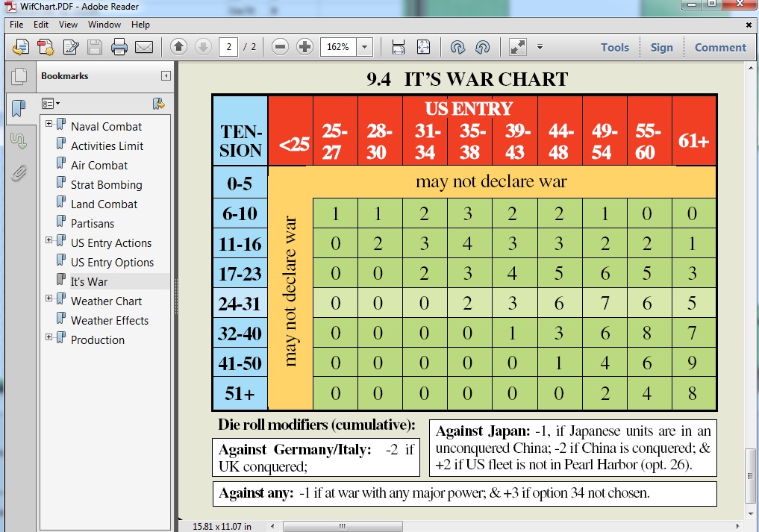The height and width of the screenshot is (532, 759).
Task: Open the Tools pane
Action: click(x=615, y=47)
